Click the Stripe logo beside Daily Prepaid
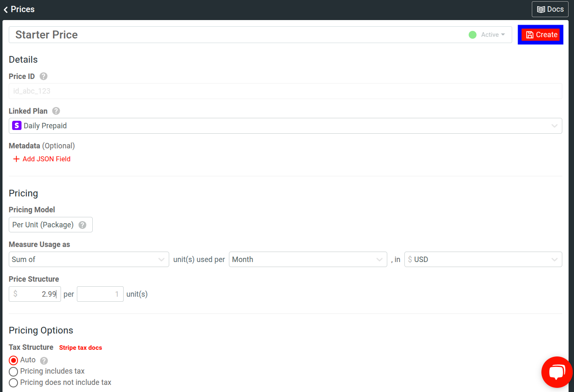This screenshot has width=574, height=392. (16, 125)
